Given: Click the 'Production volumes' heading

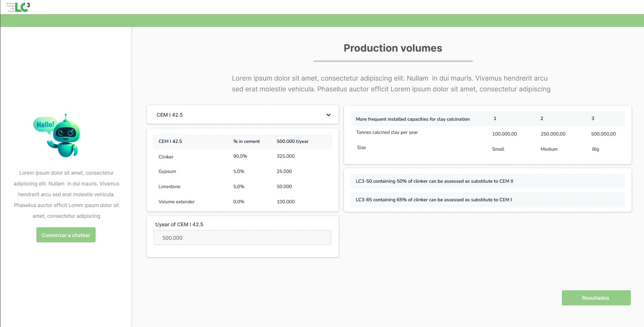Looking at the screenshot, I should click(x=393, y=48).
